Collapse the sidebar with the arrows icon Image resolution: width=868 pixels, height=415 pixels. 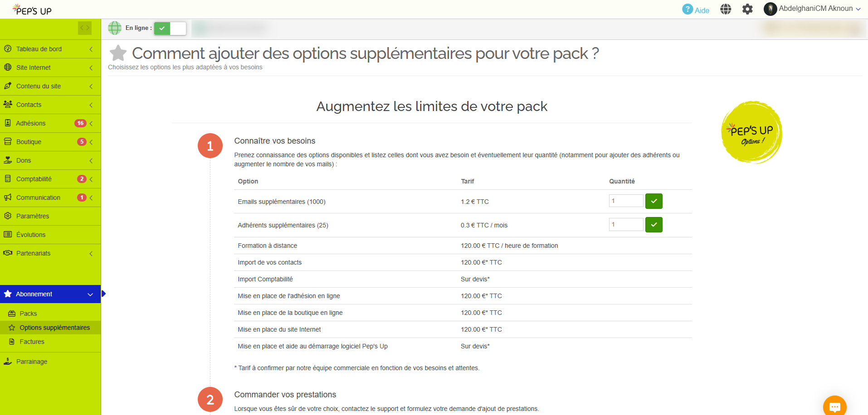pos(85,28)
